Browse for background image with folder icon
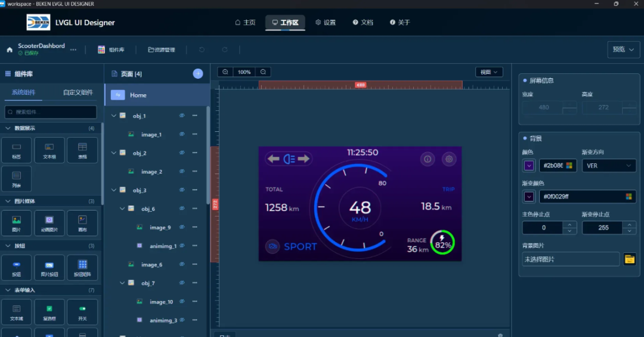The width and height of the screenshot is (644, 337). click(x=629, y=259)
